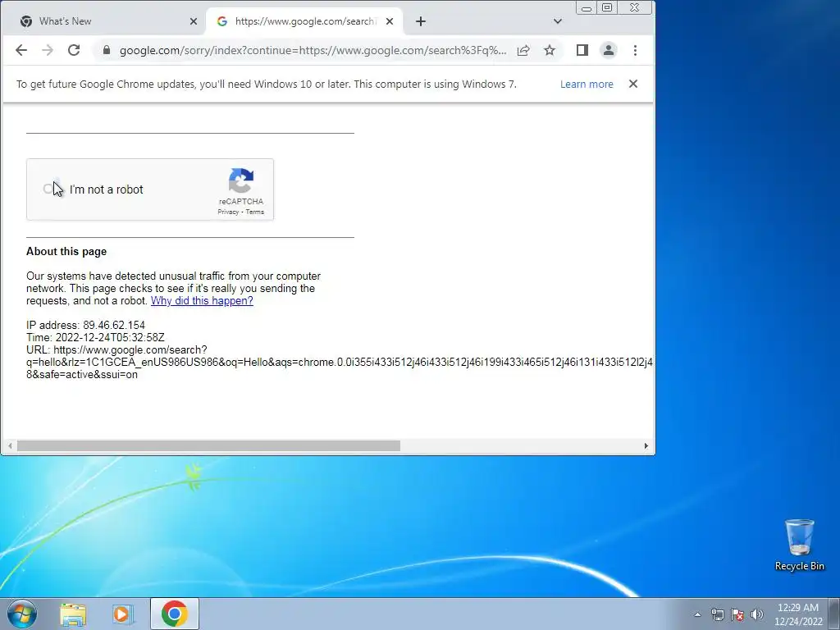The width and height of the screenshot is (840, 630).
Task: Select the Recycle Bin desktop icon
Action: click(799, 545)
